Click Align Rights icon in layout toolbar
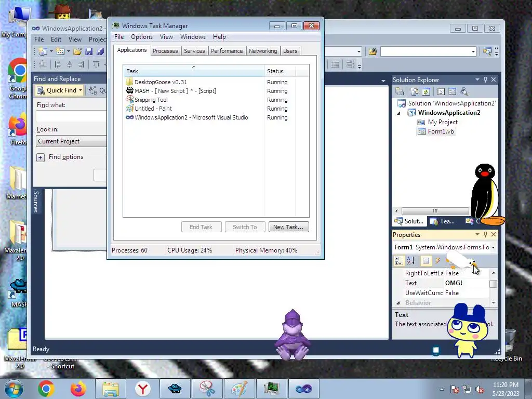Screen dimensions: 532x399 click(81, 64)
